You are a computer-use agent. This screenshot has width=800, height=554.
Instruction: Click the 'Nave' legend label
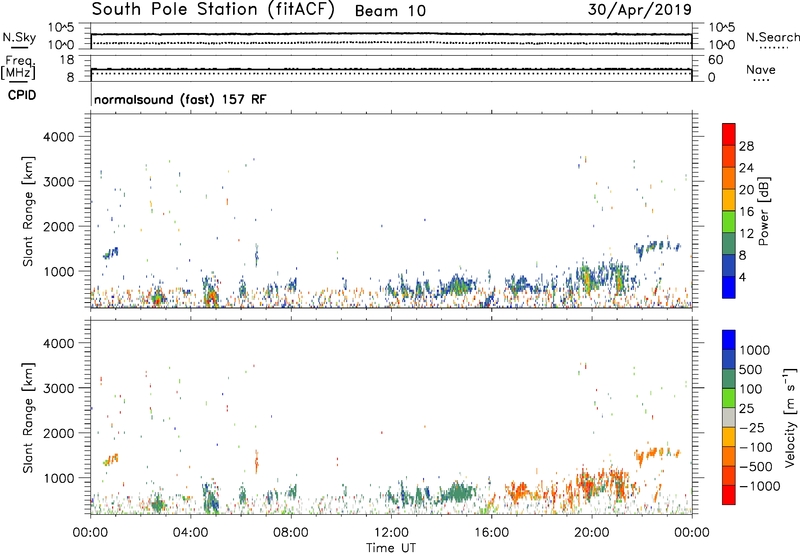[x=761, y=70]
